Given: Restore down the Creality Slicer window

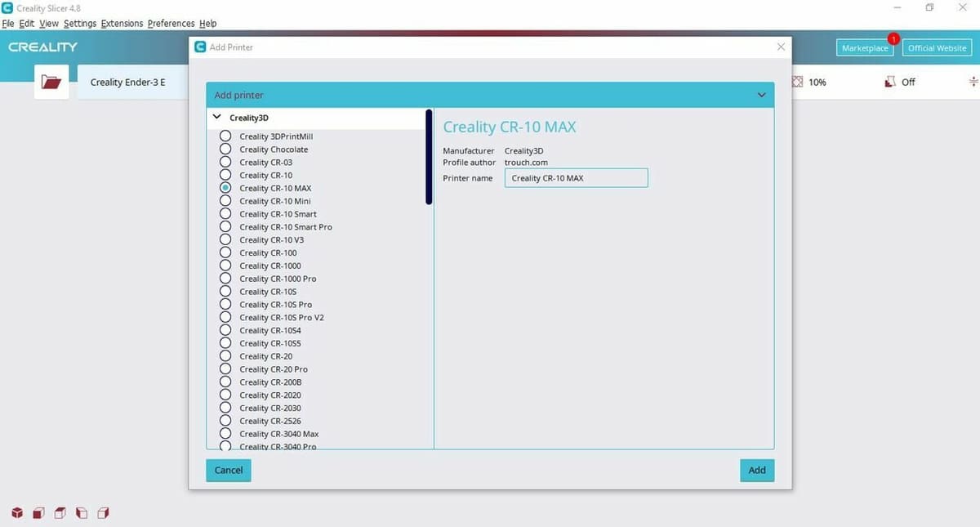Looking at the screenshot, I should pos(929,7).
